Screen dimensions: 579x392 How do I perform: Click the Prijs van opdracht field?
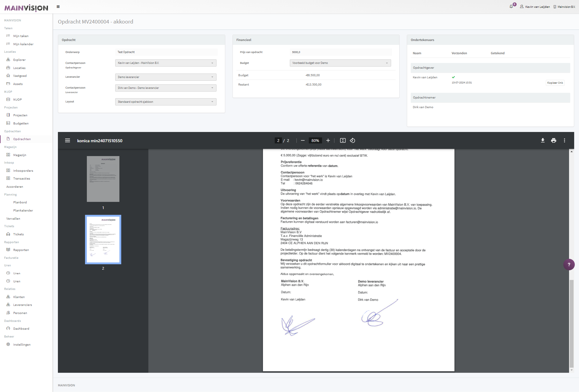coord(341,52)
